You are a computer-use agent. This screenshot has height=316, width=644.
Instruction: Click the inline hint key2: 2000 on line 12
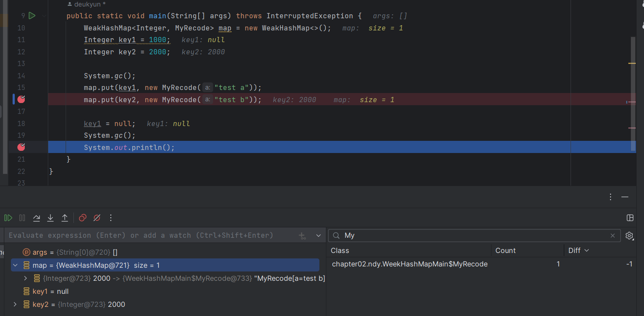point(203,52)
